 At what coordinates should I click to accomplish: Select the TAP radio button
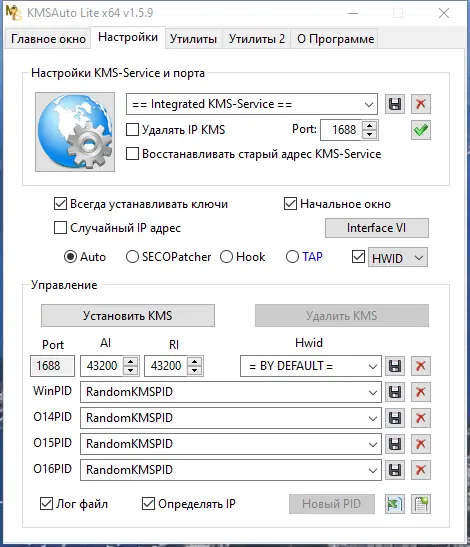point(292,257)
